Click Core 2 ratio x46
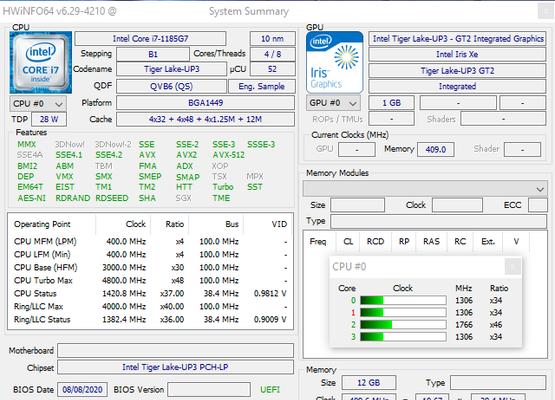 click(496, 325)
